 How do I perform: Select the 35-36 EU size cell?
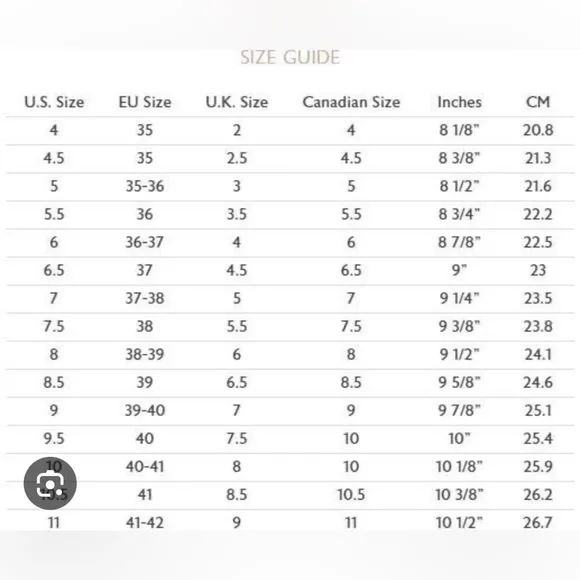coord(145,186)
